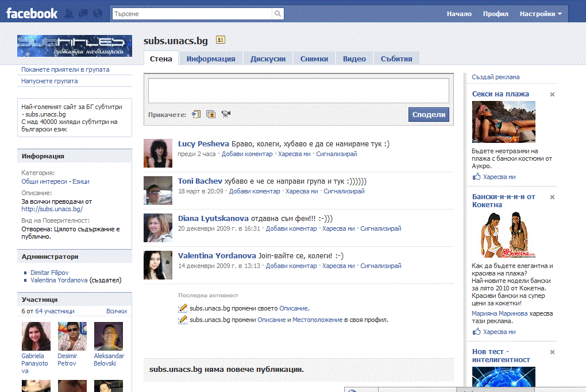Open 'Общи интереси' category link
The width and height of the screenshot is (586, 392).
44,181
